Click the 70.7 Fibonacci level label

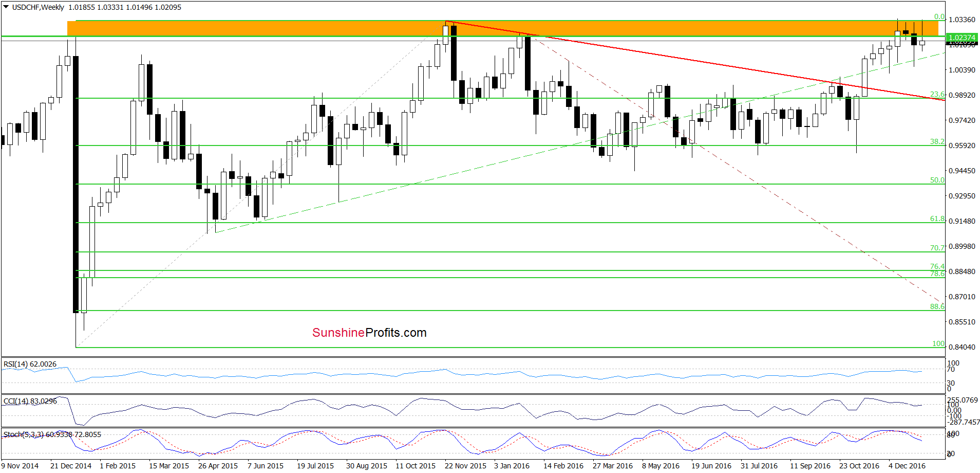(x=937, y=248)
